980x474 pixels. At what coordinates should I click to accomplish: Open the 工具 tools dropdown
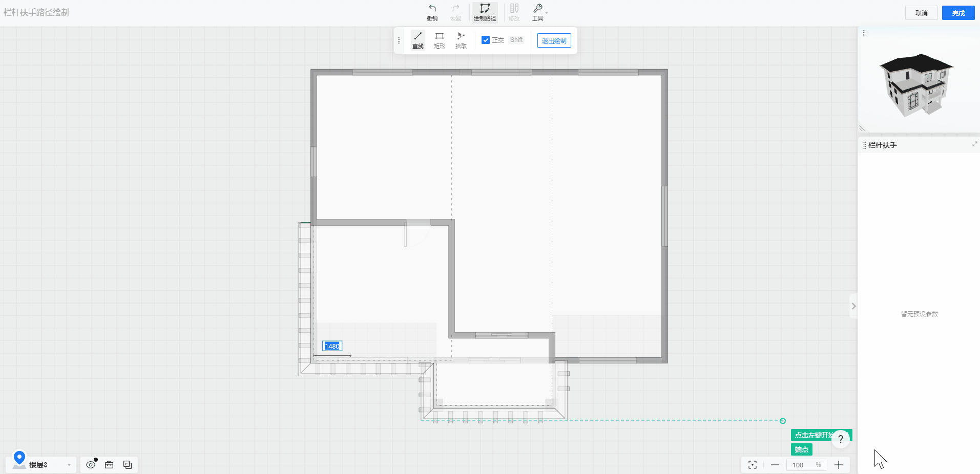pyautogui.click(x=539, y=12)
